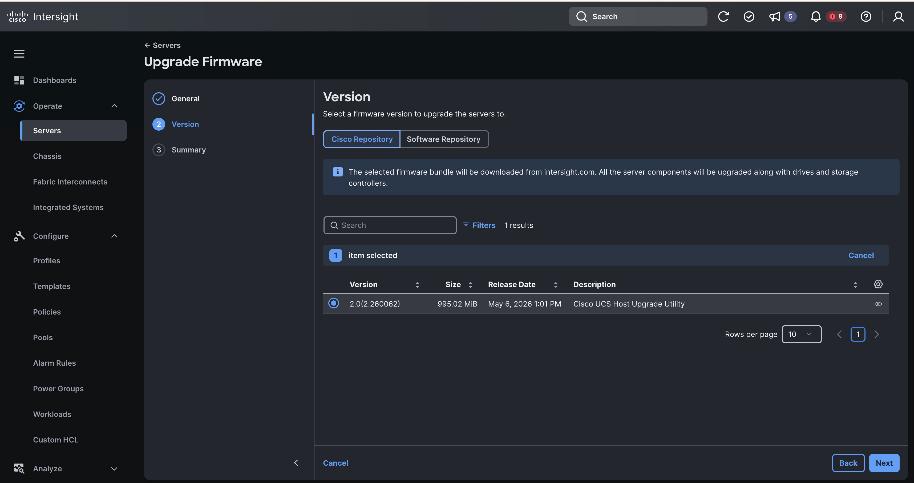This screenshot has width=914, height=483.
Task: Open the hamburger navigation menu
Action: coord(19,54)
